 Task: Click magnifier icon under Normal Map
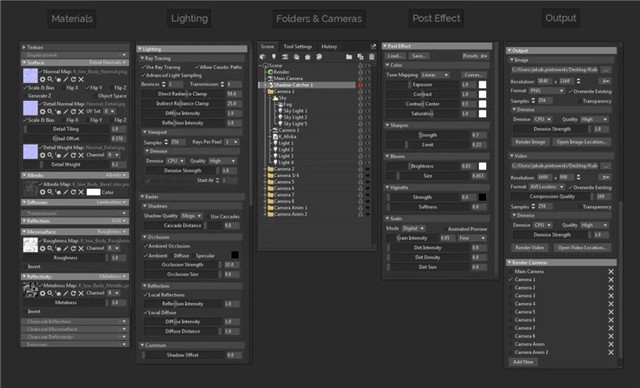tap(50, 79)
